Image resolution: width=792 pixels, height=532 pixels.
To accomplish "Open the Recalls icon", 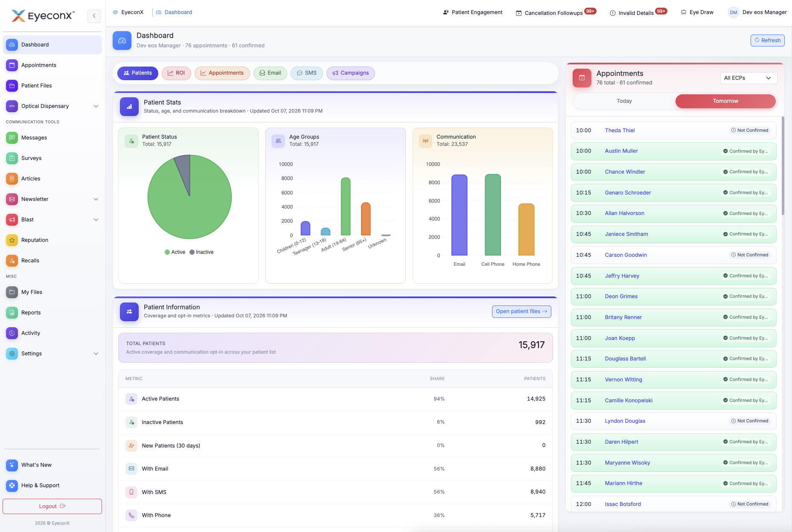I will point(12,261).
